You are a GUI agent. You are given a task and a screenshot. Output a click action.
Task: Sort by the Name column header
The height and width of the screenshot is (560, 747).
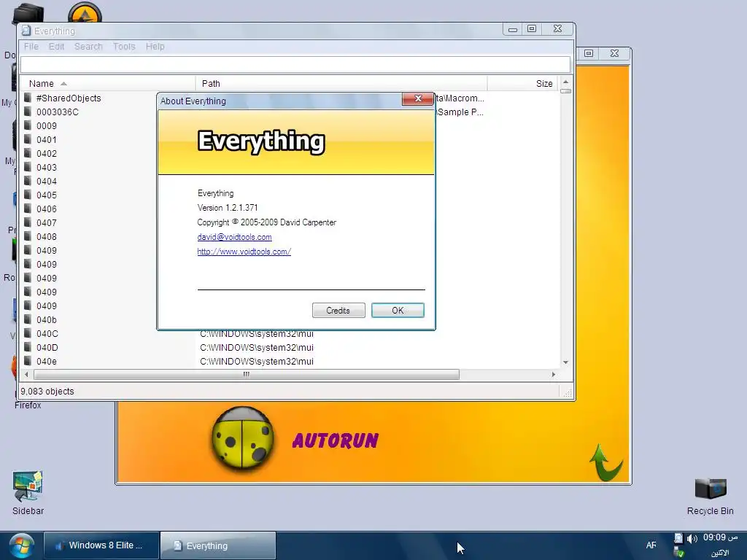107,84
